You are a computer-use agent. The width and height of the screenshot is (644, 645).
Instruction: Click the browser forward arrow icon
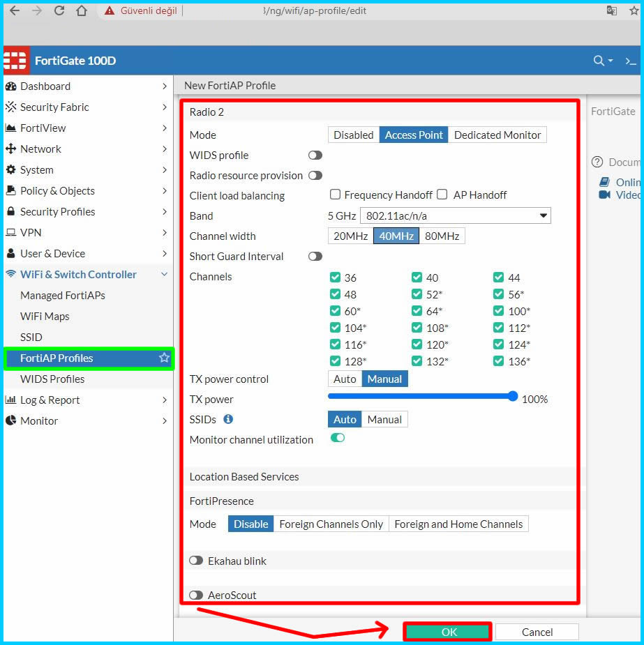tap(37, 10)
